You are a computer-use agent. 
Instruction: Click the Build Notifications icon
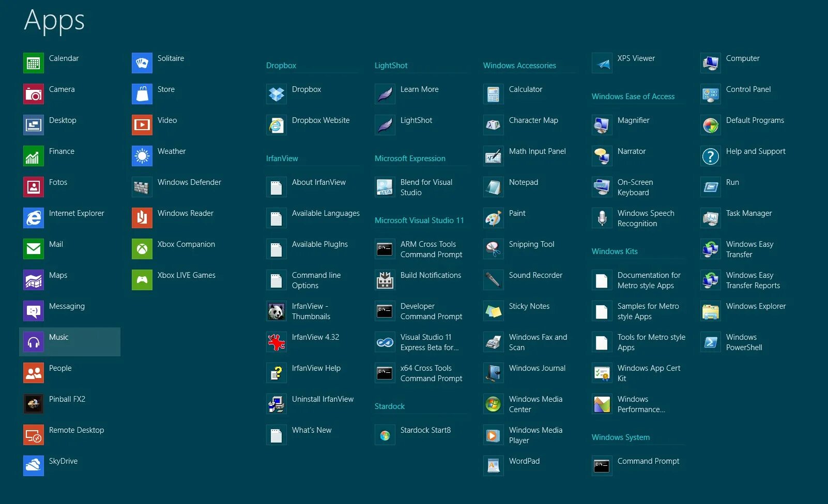pos(385,280)
